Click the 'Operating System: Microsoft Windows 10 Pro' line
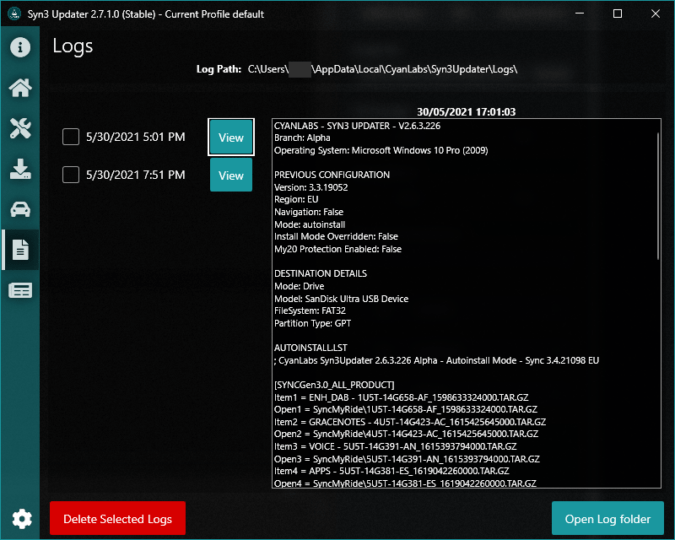 (381, 150)
